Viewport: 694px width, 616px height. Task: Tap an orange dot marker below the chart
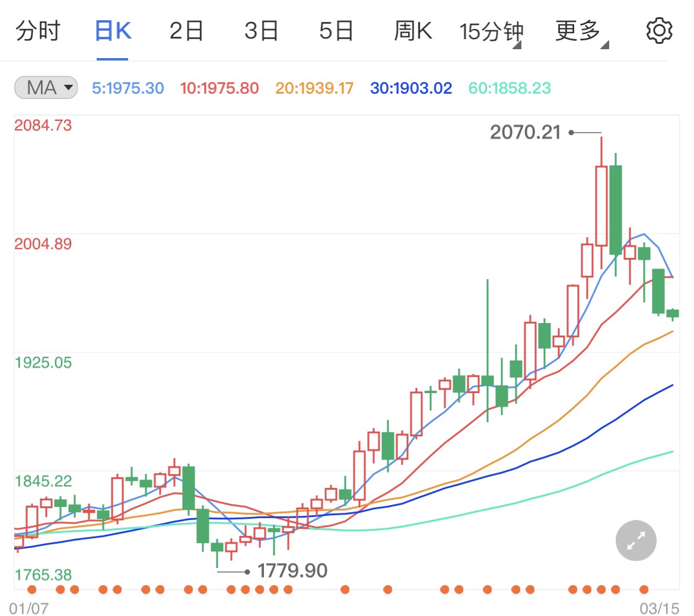(x=33, y=589)
